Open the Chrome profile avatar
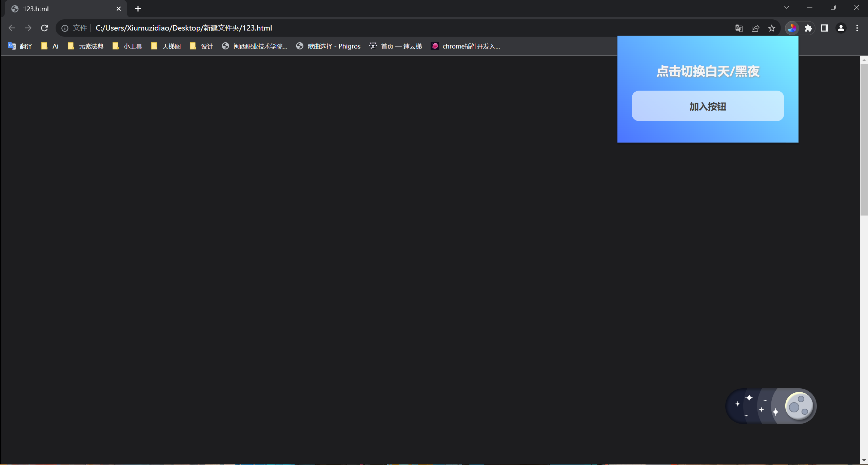This screenshot has width=868, height=465. point(841,28)
